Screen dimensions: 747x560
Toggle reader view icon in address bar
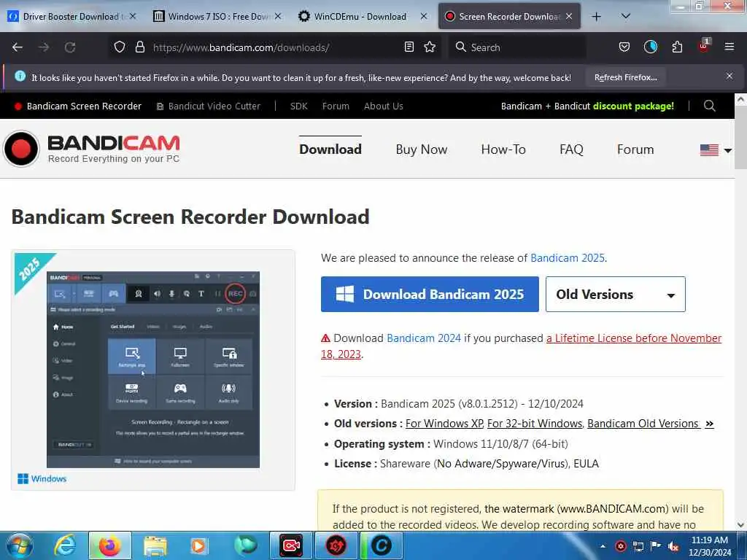(x=409, y=47)
